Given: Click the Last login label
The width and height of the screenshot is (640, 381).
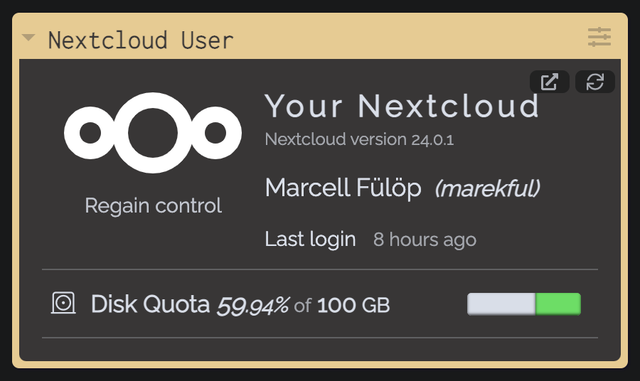Looking at the screenshot, I should click(x=310, y=239).
